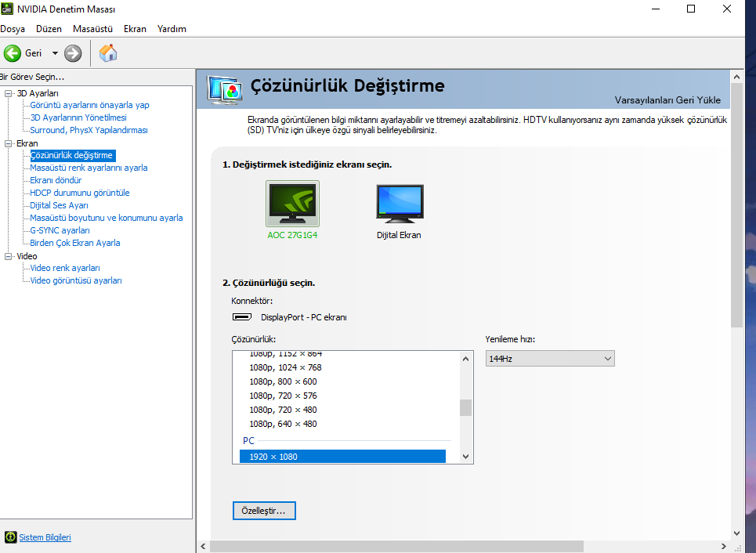
Task: Open the Ekran menu
Action: [135, 29]
